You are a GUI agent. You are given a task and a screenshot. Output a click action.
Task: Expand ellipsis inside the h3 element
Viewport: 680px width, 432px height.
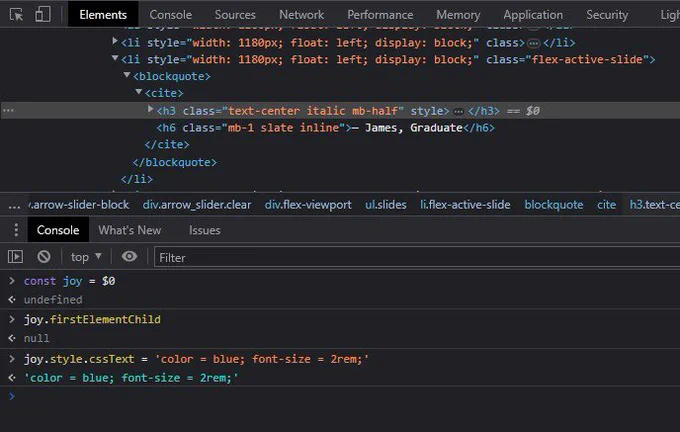tap(458, 112)
